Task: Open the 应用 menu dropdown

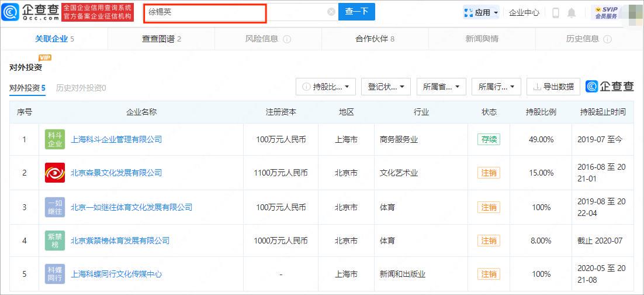Action: tap(482, 12)
